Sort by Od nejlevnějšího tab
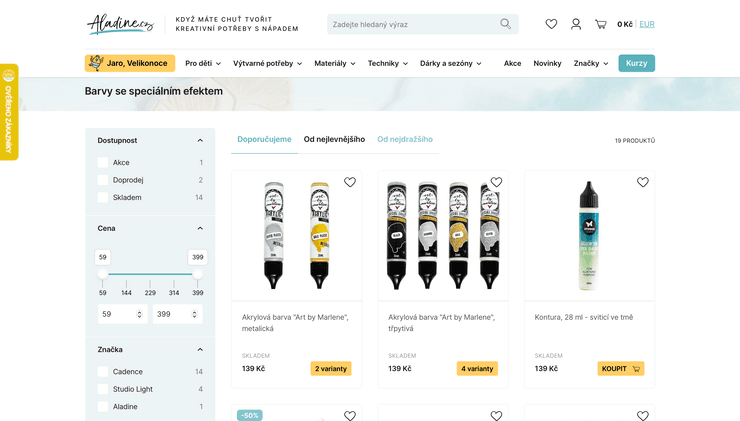 (x=334, y=139)
